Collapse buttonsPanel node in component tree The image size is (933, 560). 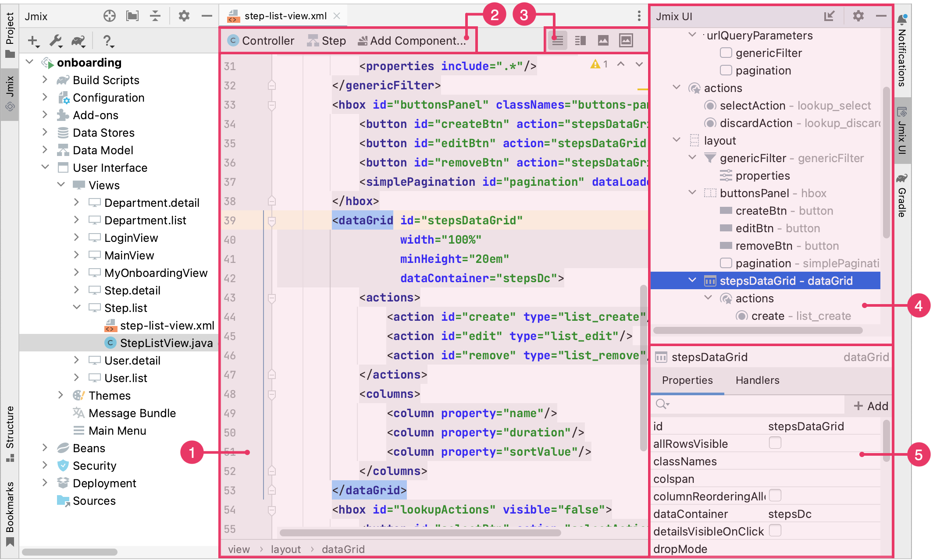[x=692, y=192]
